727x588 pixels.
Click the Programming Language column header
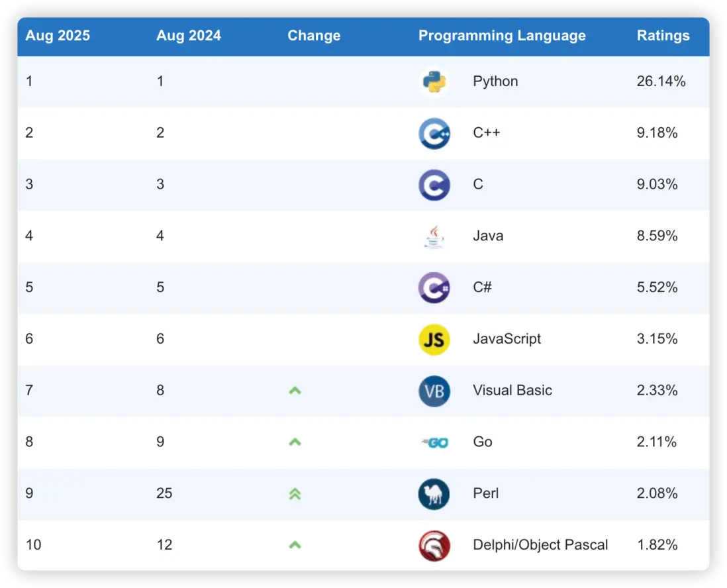[502, 36]
